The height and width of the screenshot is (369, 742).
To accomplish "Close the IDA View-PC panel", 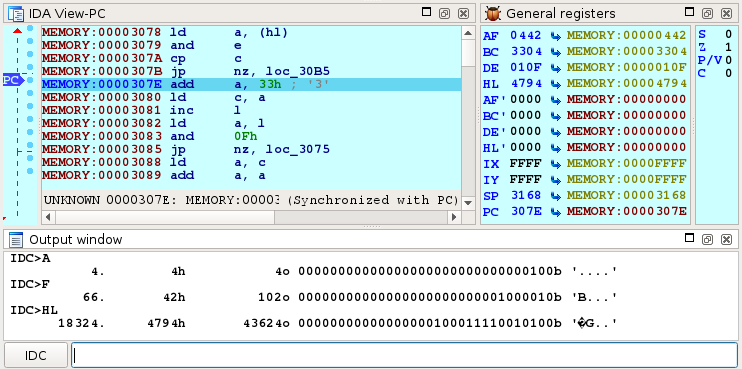I will (x=463, y=13).
